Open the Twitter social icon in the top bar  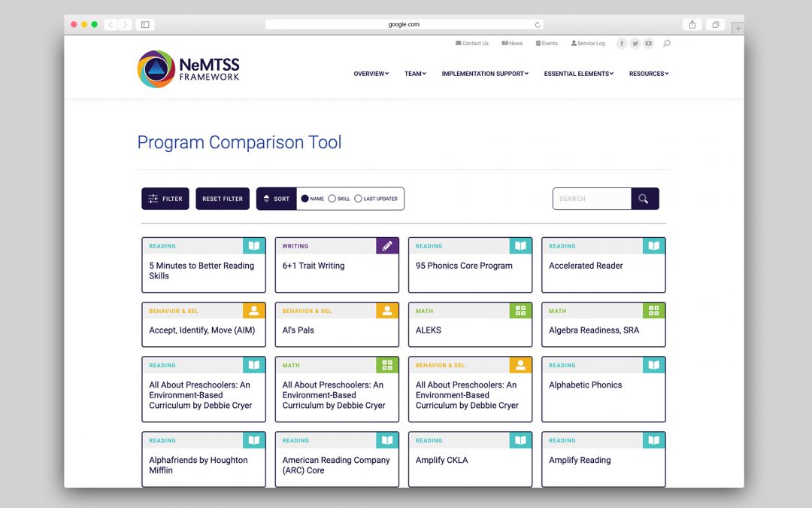635,44
